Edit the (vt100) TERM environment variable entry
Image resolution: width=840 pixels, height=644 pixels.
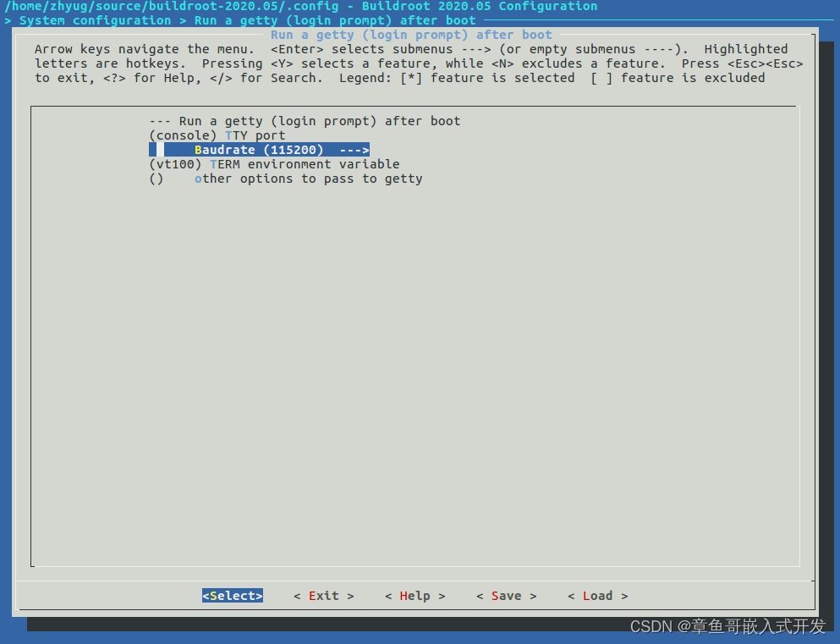click(x=274, y=164)
